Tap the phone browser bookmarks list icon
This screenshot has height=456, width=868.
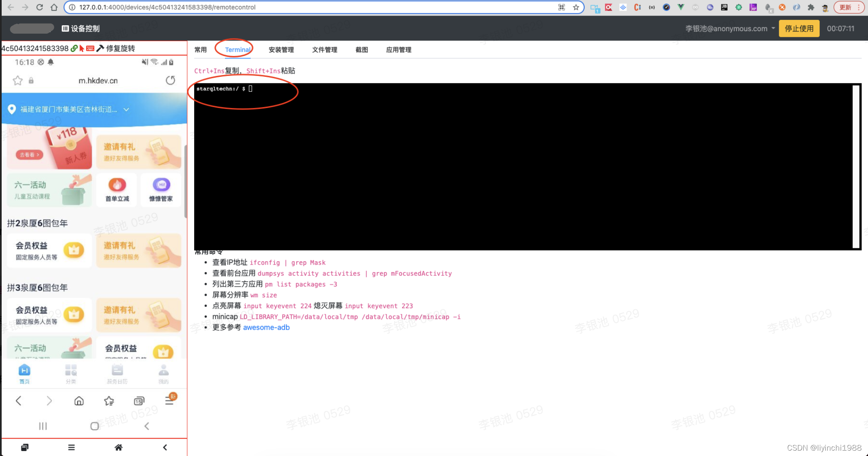(x=109, y=401)
